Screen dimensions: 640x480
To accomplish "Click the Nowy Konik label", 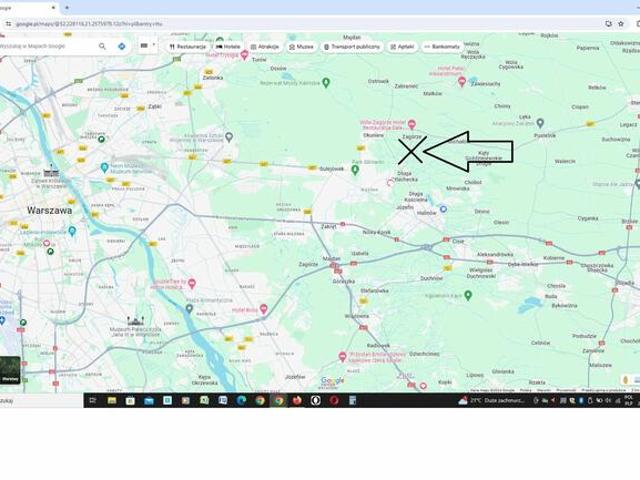I will pyautogui.click(x=377, y=232).
